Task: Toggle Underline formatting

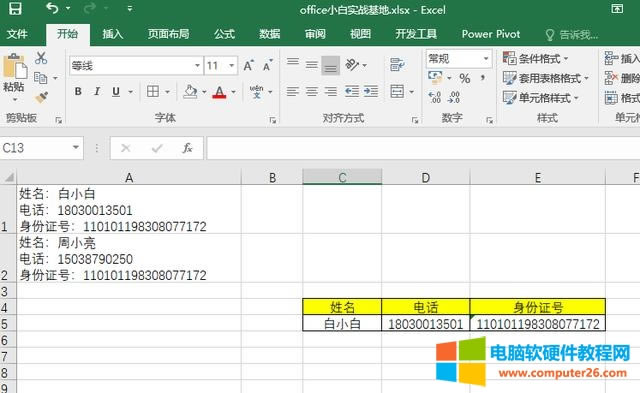Action: click(116, 91)
